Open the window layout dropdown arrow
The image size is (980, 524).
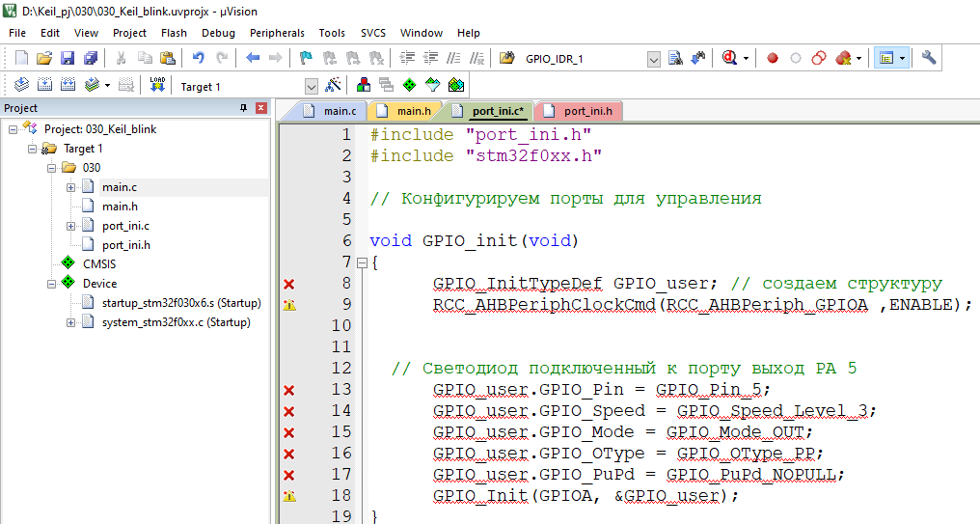click(x=902, y=59)
